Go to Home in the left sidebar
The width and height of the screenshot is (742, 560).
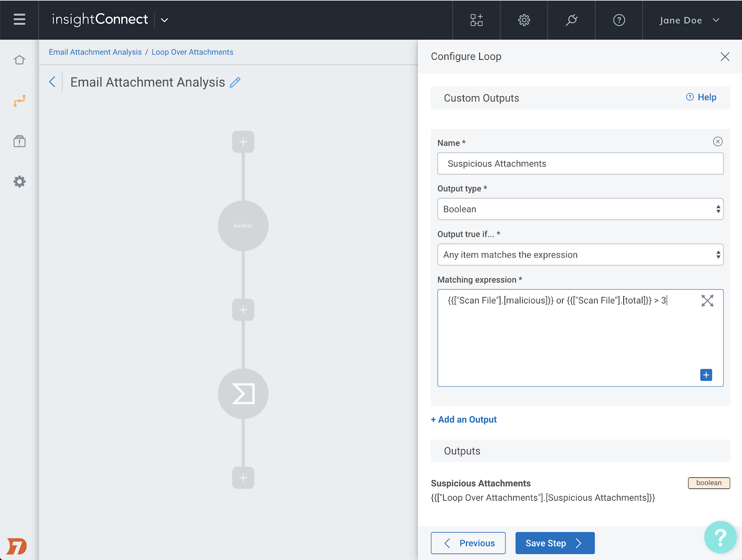pos(19,60)
